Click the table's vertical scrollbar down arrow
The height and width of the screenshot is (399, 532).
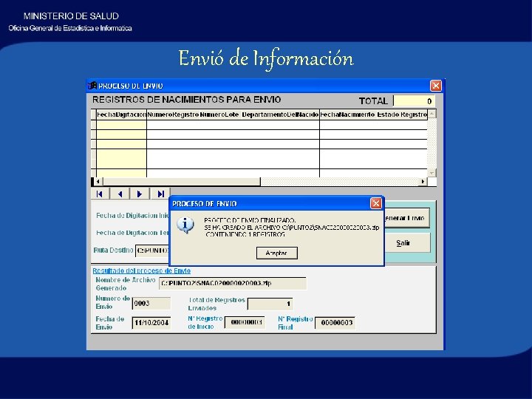pos(432,173)
